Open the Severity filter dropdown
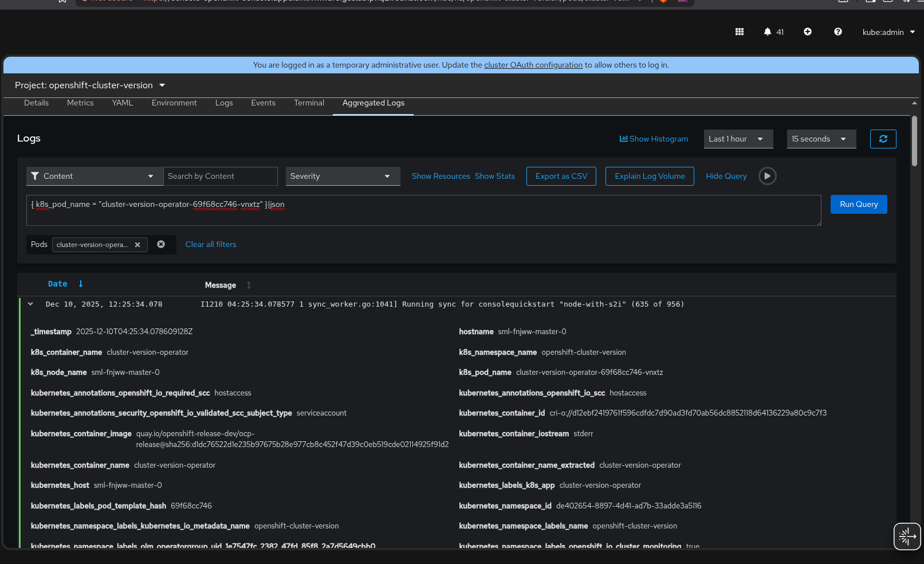Viewport: 924px width, 564px height. (x=340, y=176)
